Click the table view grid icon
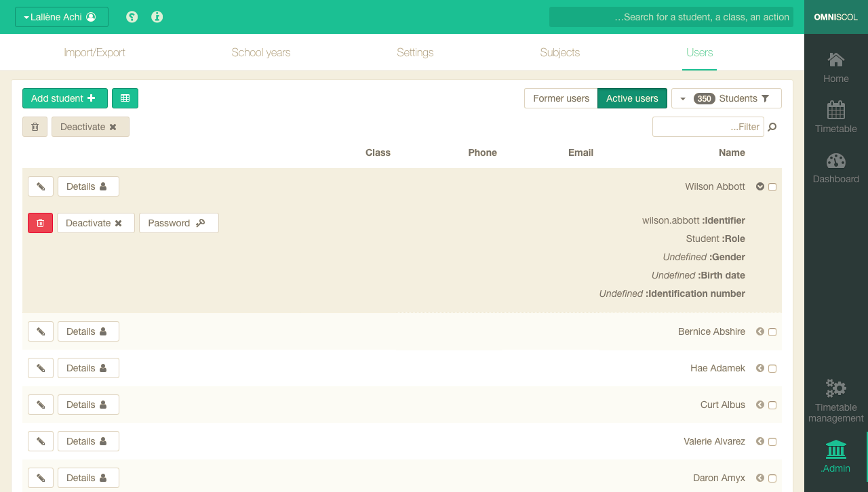The width and height of the screenshot is (868, 492). point(125,98)
